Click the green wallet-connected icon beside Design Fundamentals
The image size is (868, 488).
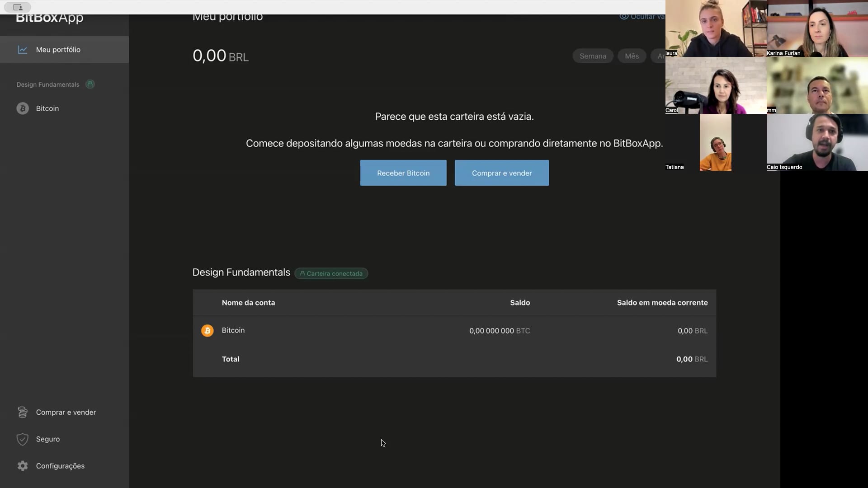point(90,84)
